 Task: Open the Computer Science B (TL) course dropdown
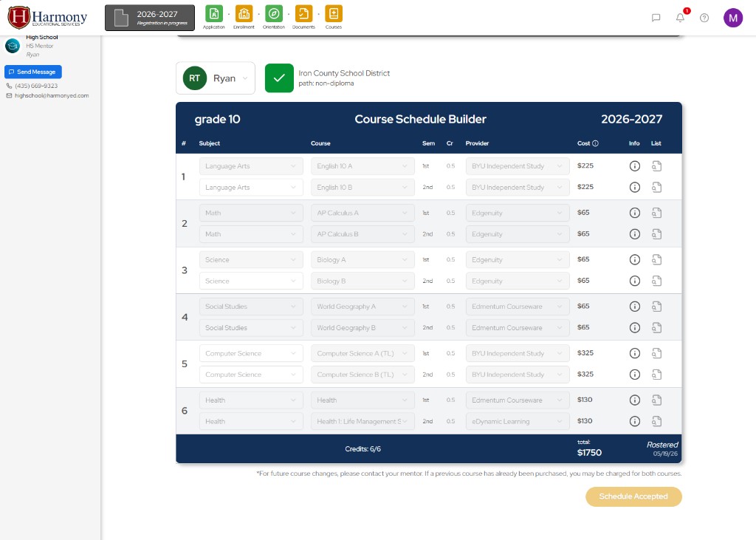tap(362, 375)
